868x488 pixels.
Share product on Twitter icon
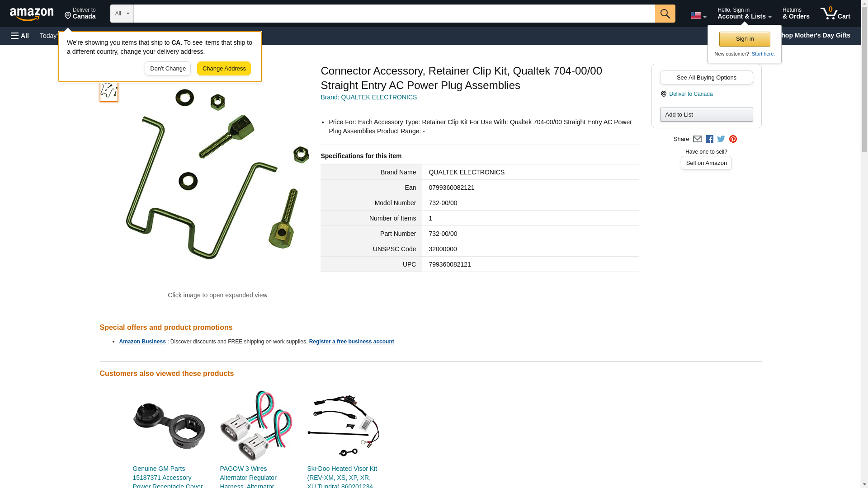721,139
